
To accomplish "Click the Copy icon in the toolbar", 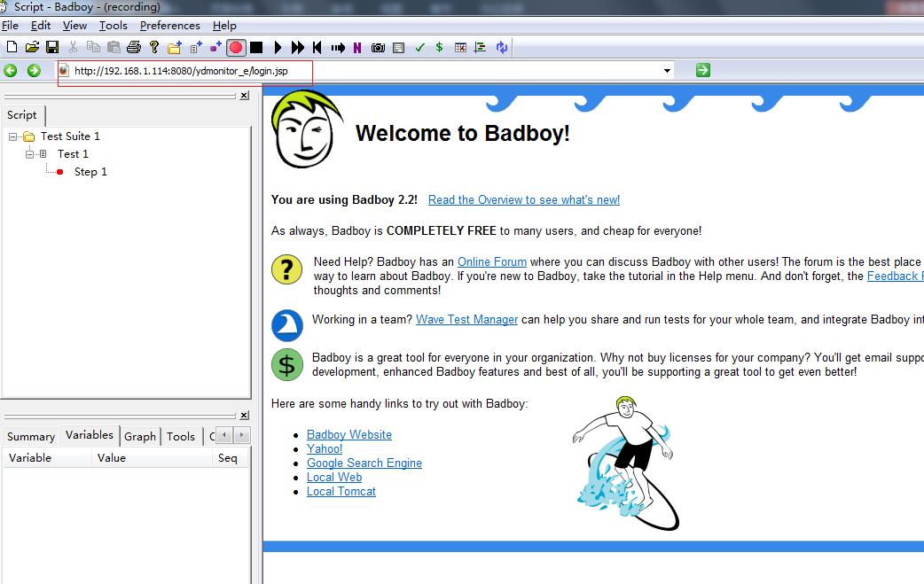I will (x=93, y=47).
